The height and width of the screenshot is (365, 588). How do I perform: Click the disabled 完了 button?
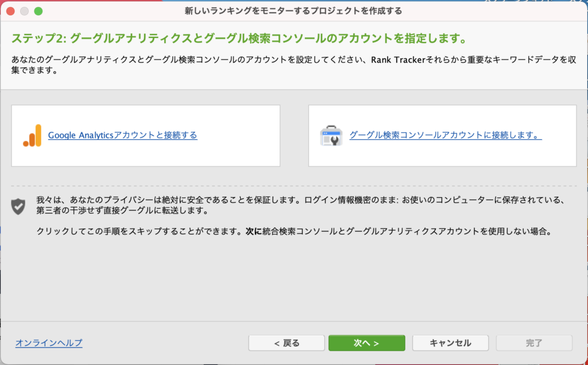pos(534,343)
